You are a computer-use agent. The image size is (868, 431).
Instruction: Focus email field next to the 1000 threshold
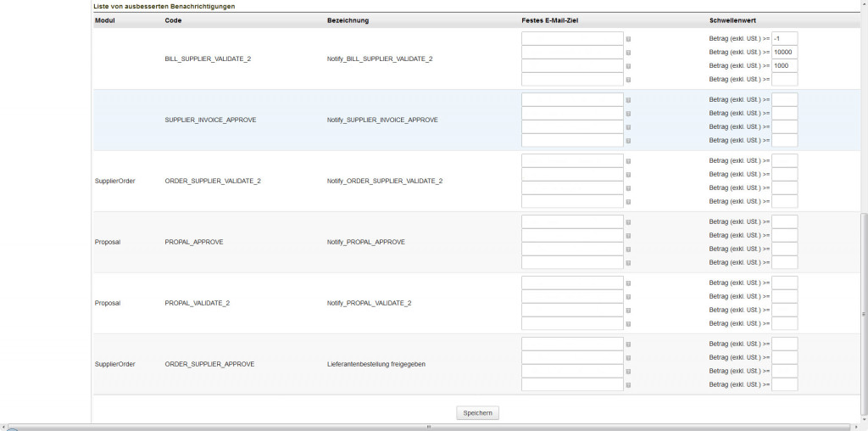tap(572, 66)
